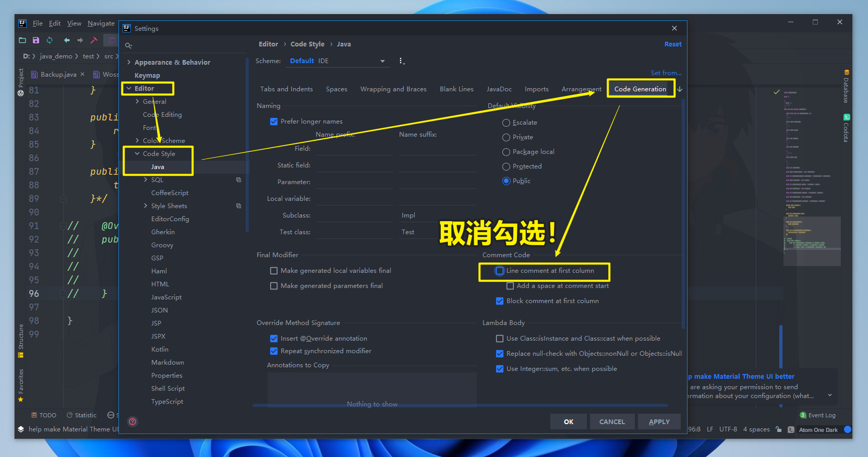Enable Make generated parameters final

click(274, 286)
